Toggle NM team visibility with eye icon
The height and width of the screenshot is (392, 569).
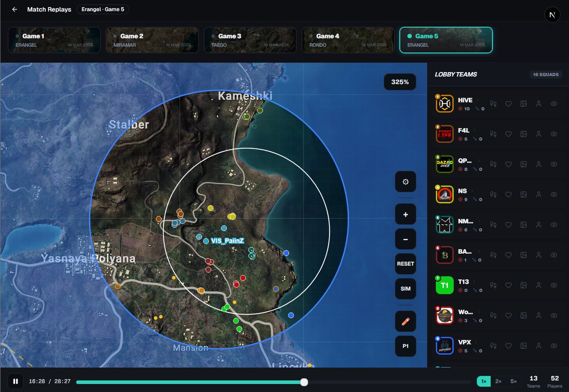(x=554, y=225)
